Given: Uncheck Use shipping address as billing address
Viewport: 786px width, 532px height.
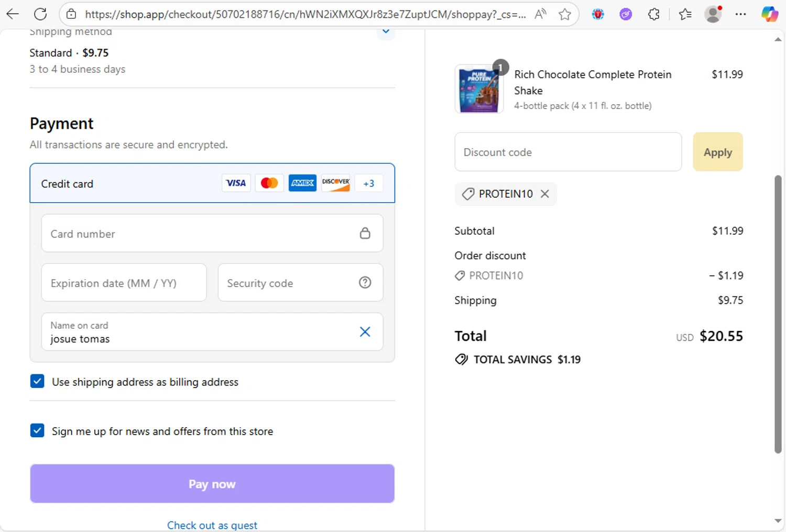Looking at the screenshot, I should point(37,381).
